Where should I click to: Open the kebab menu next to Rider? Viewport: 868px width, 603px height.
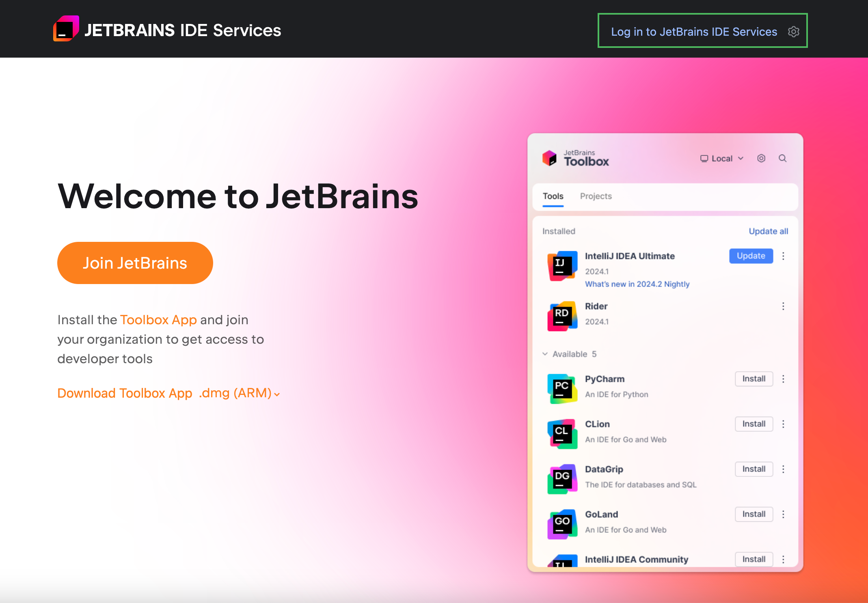point(783,306)
